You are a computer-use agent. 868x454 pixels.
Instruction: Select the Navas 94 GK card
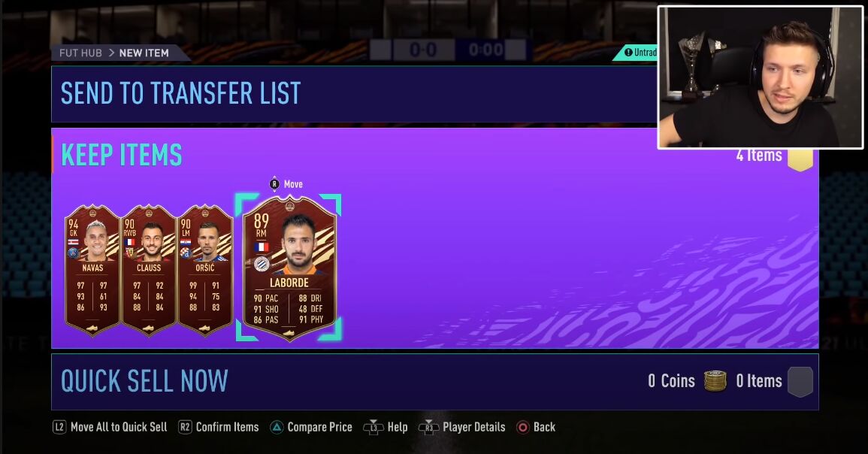[x=92, y=270]
